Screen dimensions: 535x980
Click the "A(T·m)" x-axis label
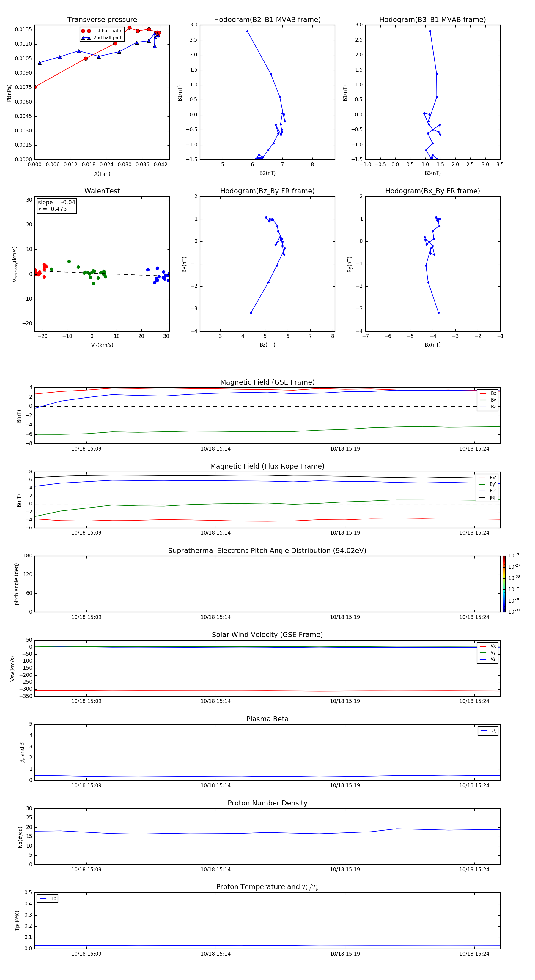point(102,173)
